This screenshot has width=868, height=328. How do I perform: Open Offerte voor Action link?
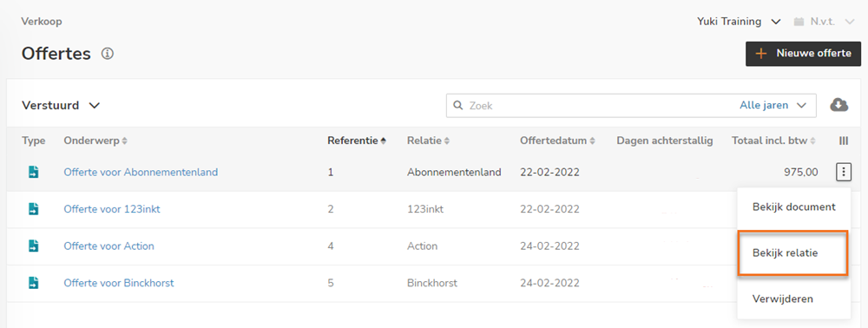pos(109,246)
